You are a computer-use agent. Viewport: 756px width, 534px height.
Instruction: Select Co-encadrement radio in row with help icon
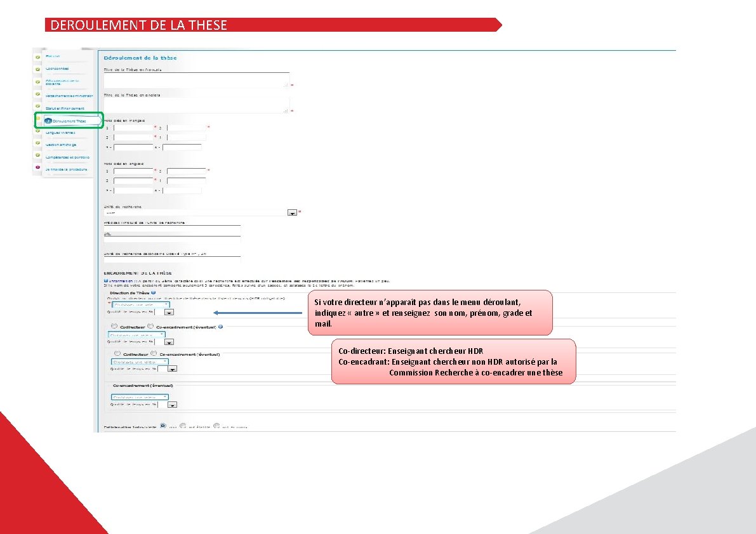[x=150, y=326]
